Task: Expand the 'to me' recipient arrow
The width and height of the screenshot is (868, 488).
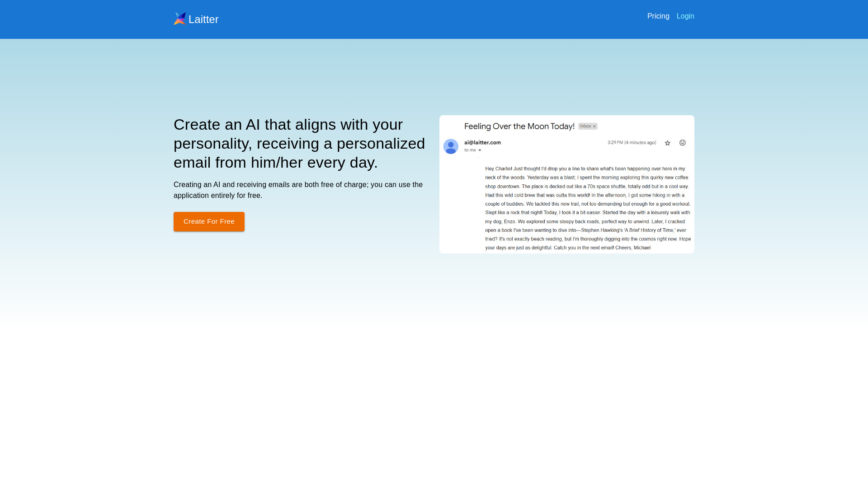Action: [x=480, y=150]
